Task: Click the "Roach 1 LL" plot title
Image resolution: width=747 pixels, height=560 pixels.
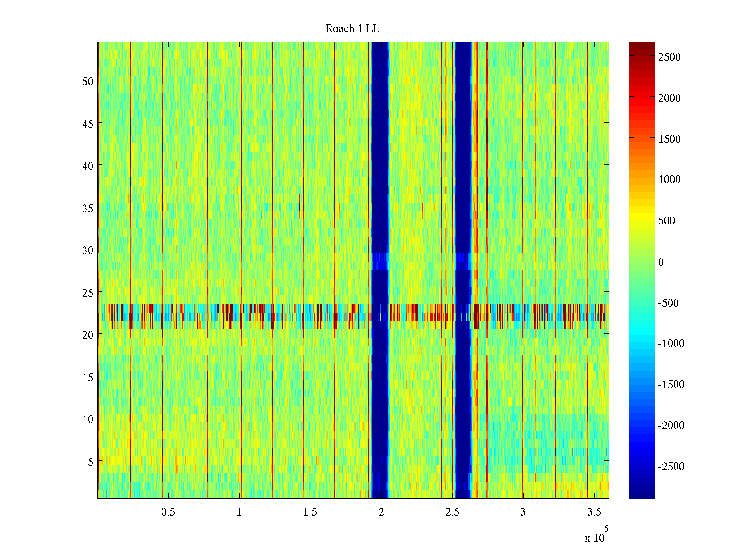Action: [x=352, y=29]
